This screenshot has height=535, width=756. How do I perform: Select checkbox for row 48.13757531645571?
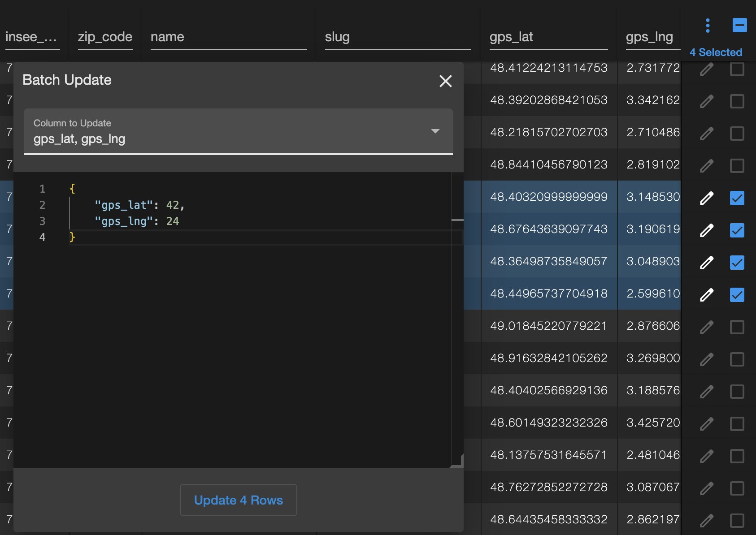click(x=737, y=456)
